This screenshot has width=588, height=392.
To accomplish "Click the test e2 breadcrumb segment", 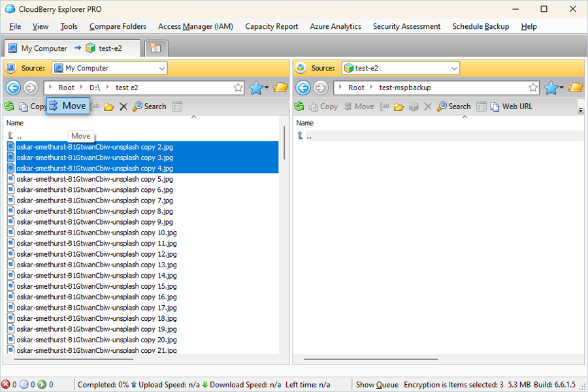I will [127, 88].
